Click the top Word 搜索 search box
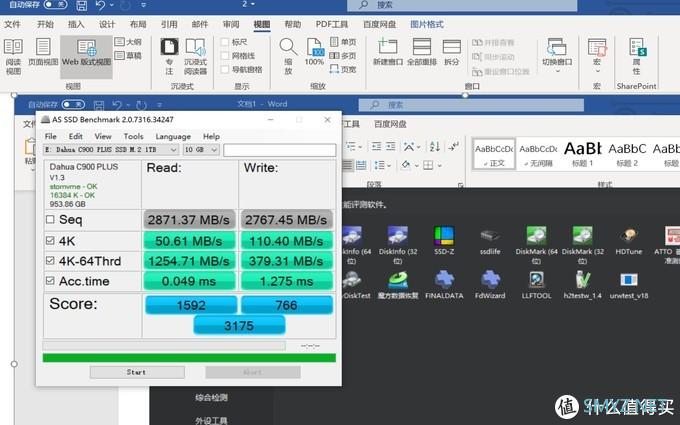 click(x=462, y=5)
